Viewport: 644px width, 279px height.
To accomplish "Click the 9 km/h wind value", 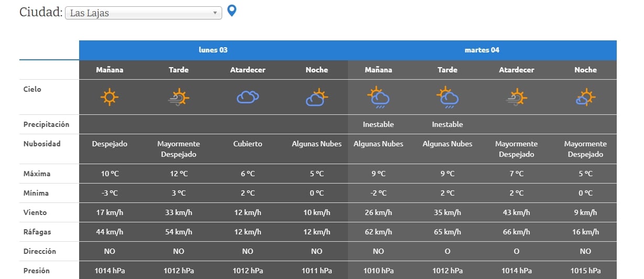I will coord(585,212).
